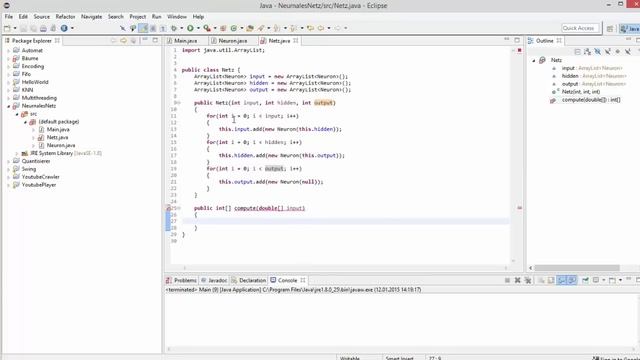Screen dimensions: 640x360
Task: Click the Run Last Tool (external tools) icon
Action: tap(207, 28)
